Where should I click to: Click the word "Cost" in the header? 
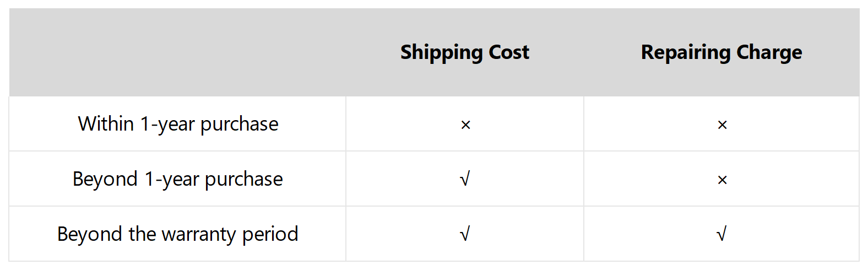[x=508, y=52]
